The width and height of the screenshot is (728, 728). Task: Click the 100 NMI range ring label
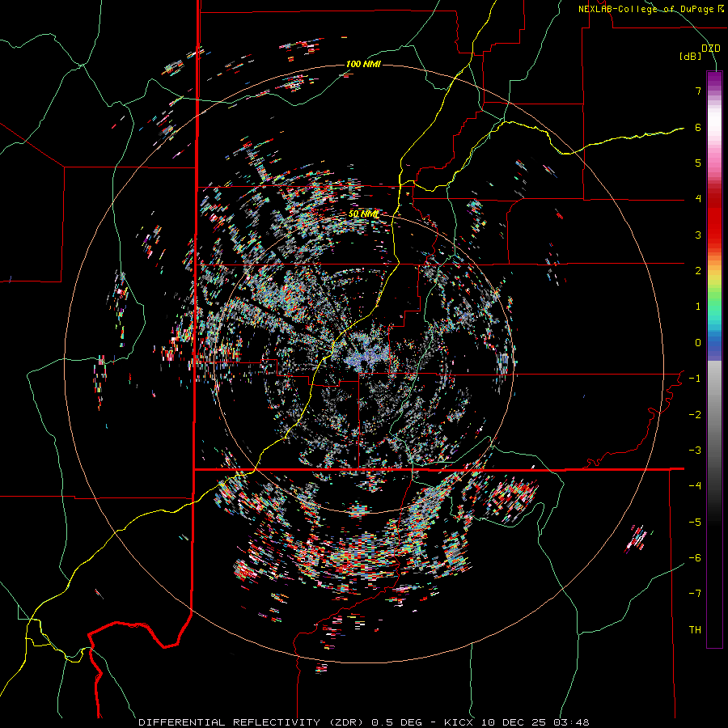coord(363,64)
